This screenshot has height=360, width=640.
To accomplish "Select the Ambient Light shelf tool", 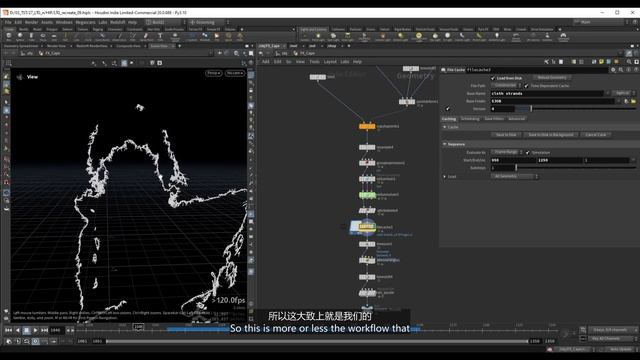I will (497, 37).
